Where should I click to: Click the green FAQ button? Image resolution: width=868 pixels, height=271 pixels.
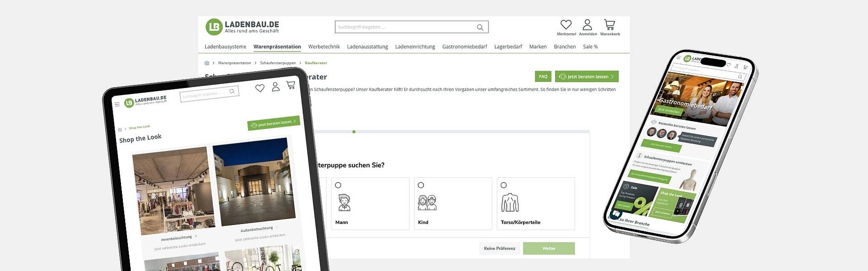(543, 77)
